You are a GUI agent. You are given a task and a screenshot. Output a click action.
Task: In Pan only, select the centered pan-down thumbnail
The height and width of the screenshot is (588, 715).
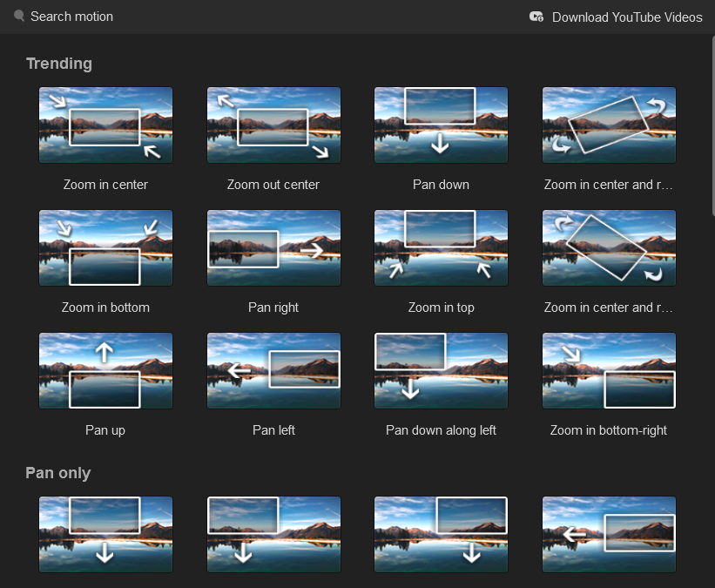[105, 534]
